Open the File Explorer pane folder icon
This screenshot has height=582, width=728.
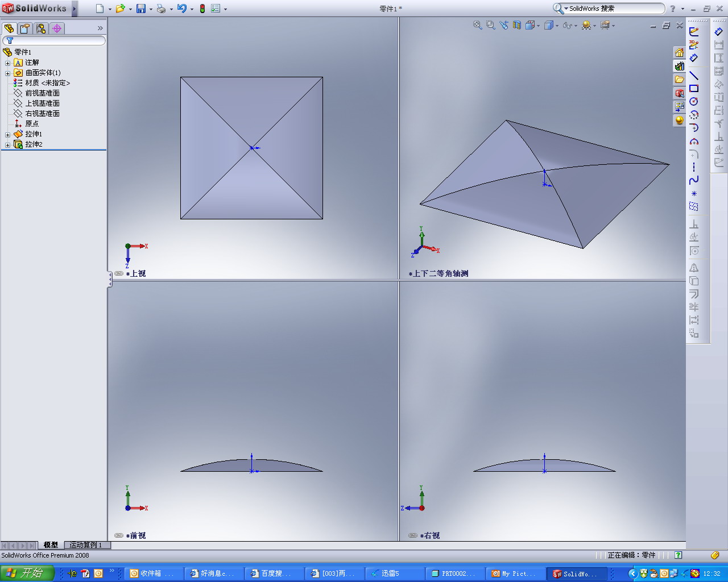(x=679, y=80)
